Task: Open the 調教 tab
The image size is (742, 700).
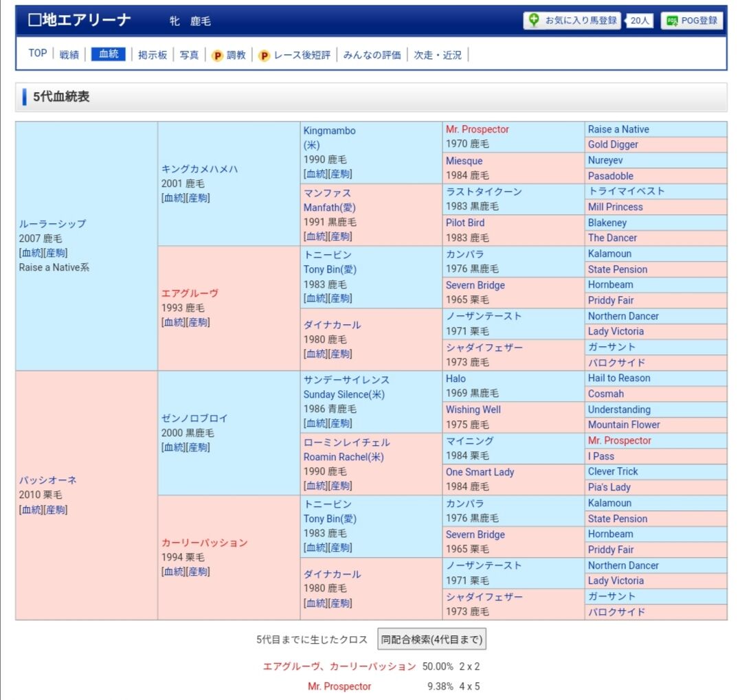Action: (x=236, y=55)
